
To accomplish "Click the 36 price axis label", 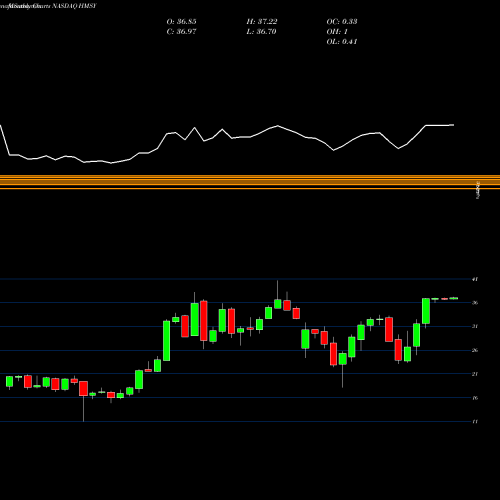I will tap(475, 303).
